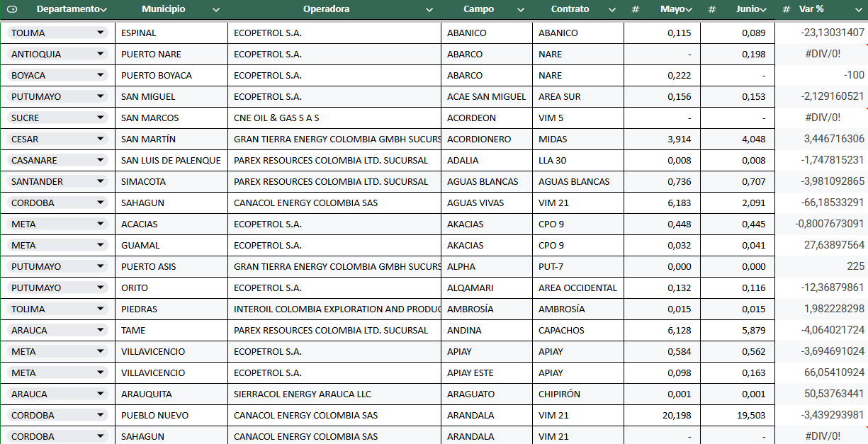The width and height of the screenshot is (868, 444).
Task: Select the SAN MARCOS cell
Action: [x=171, y=118]
